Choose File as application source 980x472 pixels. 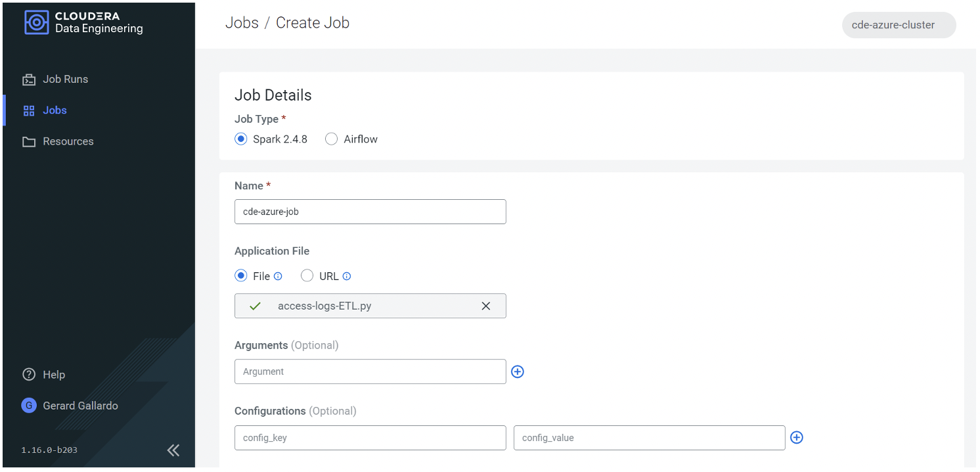241,276
